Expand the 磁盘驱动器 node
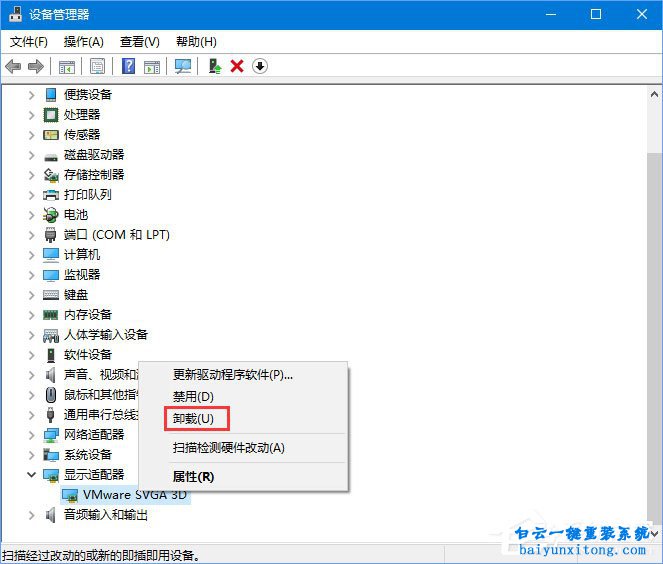The width and height of the screenshot is (663, 564). 31,155
